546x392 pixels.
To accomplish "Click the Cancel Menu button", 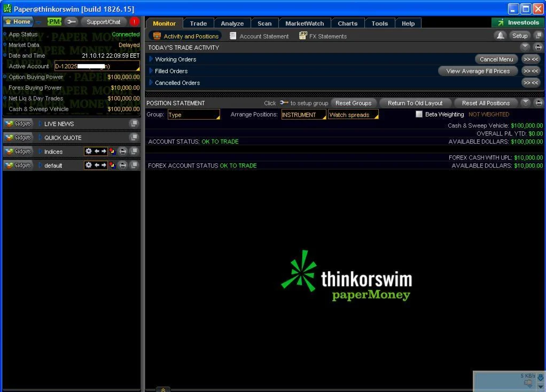I will click(x=496, y=59).
